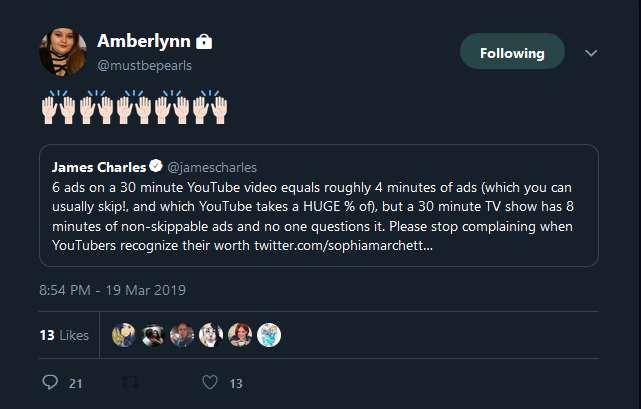Screen dimensions: 641x409
Task: Open the @jamescharles handle in quote
Action: click(212, 167)
